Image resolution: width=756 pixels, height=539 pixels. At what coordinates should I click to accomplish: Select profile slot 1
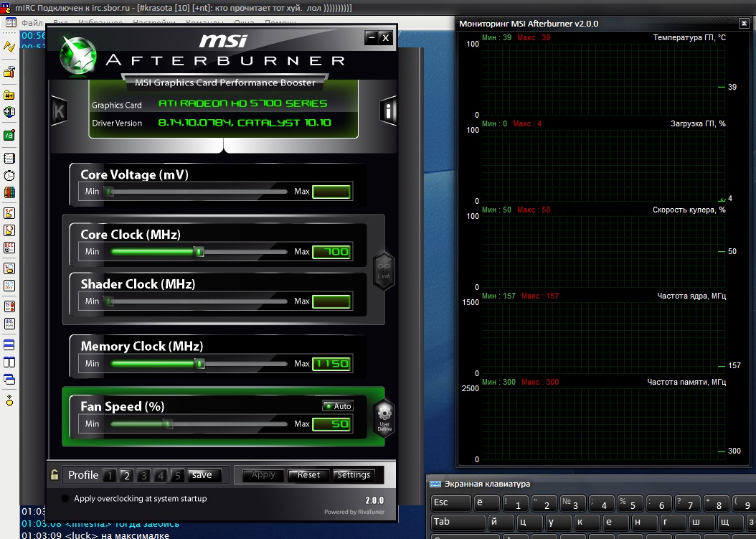pyautogui.click(x=110, y=475)
